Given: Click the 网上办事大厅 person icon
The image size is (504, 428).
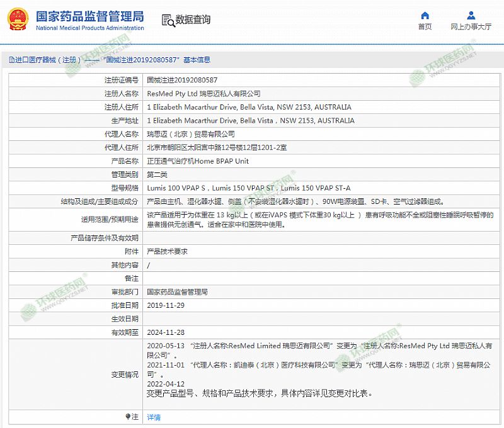Looking at the screenshot, I should coord(471,15).
